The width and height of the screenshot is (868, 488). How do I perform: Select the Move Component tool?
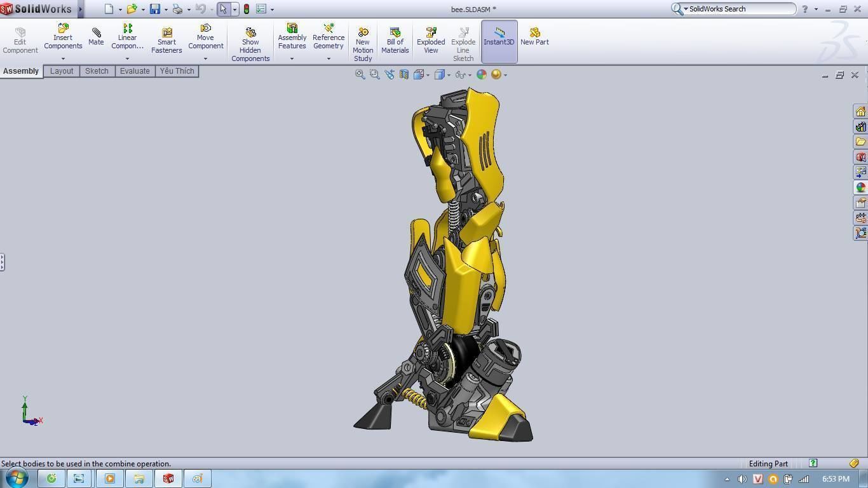pos(205,37)
